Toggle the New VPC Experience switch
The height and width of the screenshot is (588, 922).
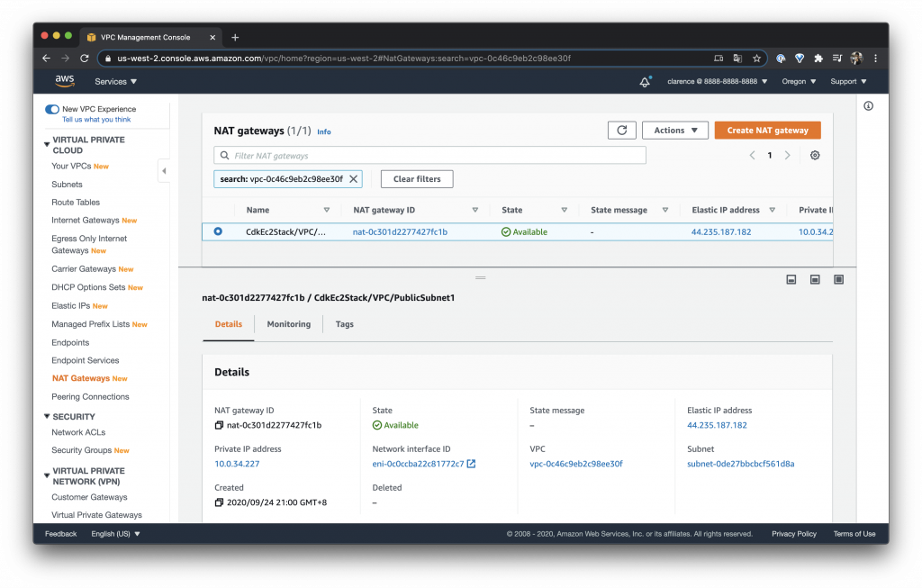(x=52, y=109)
